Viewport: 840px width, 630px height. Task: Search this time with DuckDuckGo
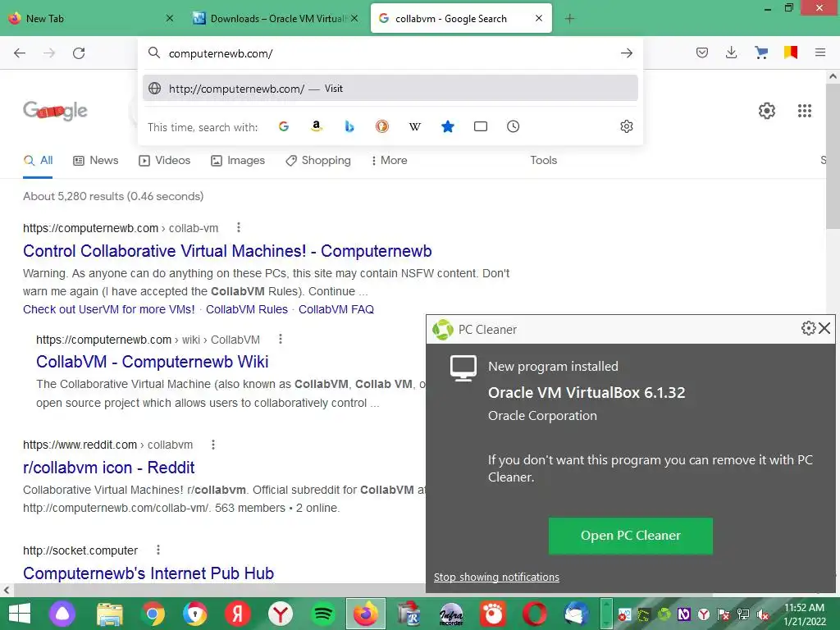click(x=382, y=126)
